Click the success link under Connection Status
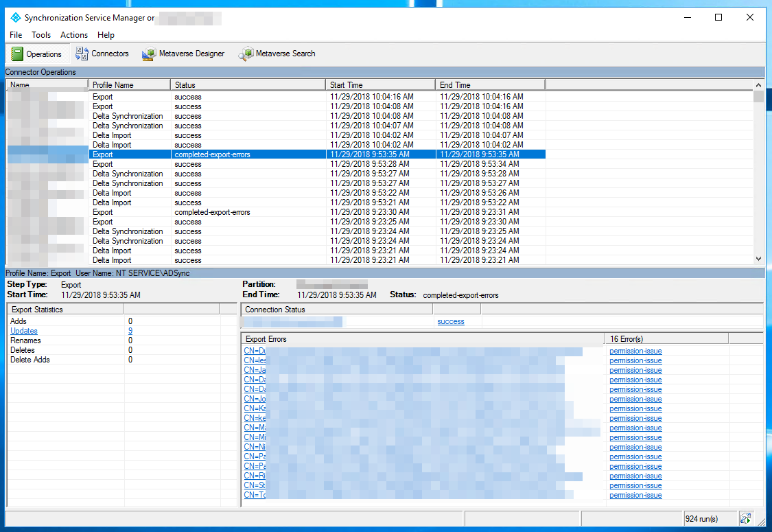 (x=451, y=321)
